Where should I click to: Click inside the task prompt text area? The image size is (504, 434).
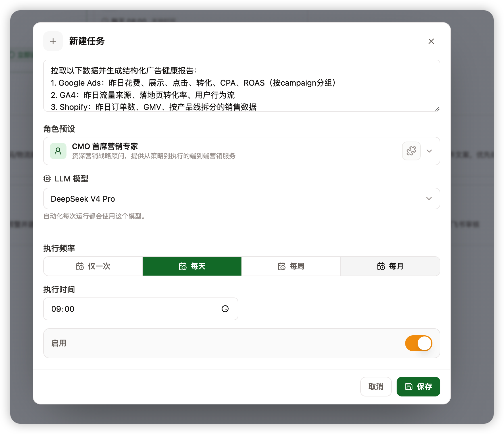point(241,86)
